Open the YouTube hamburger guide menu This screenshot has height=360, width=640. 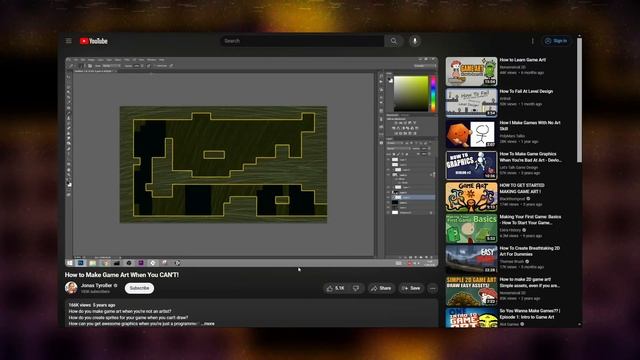(x=69, y=41)
